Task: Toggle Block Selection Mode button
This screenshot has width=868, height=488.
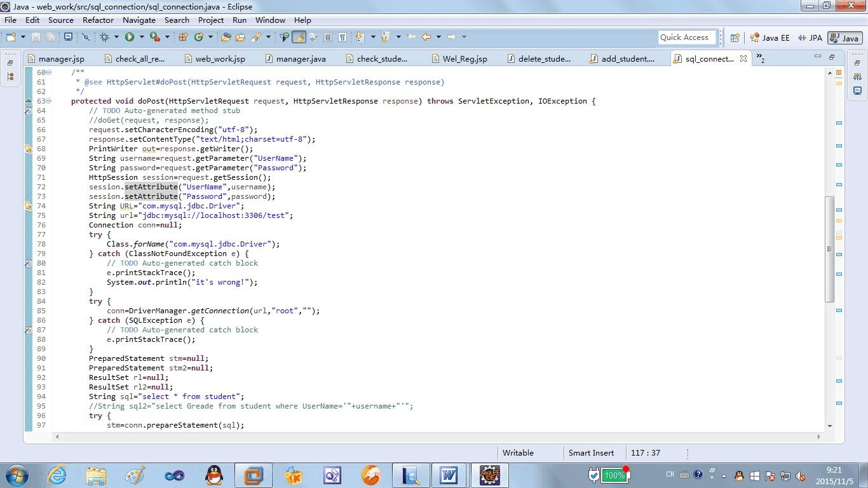Action: (328, 37)
